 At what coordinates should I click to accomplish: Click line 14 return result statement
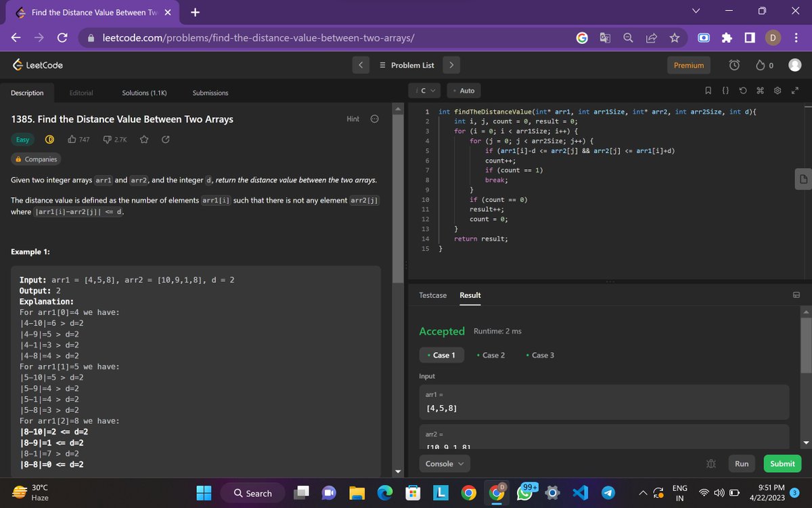(x=481, y=239)
